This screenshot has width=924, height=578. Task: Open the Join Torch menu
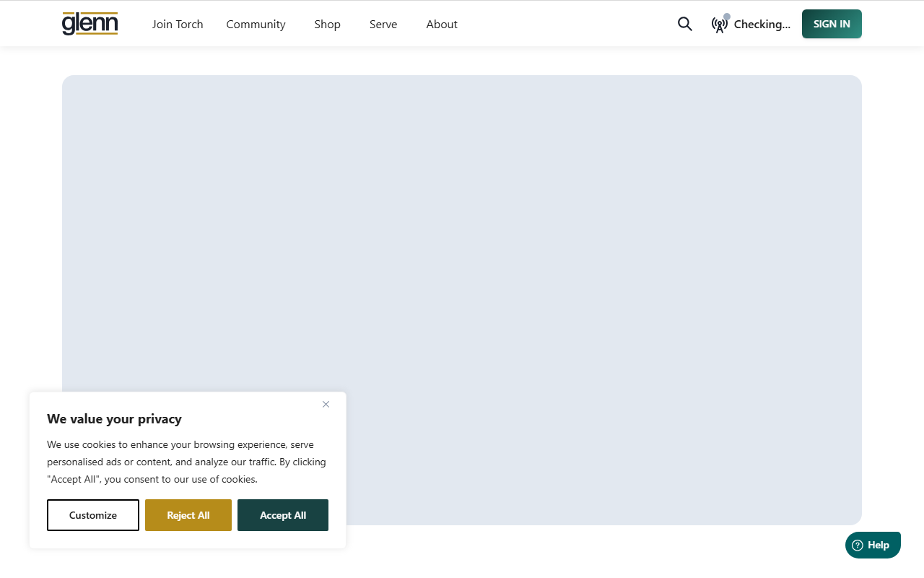pos(178,24)
